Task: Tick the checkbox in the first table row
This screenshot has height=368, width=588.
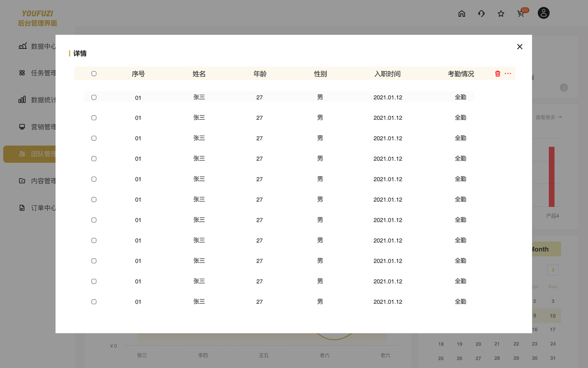Action: click(x=94, y=97)
